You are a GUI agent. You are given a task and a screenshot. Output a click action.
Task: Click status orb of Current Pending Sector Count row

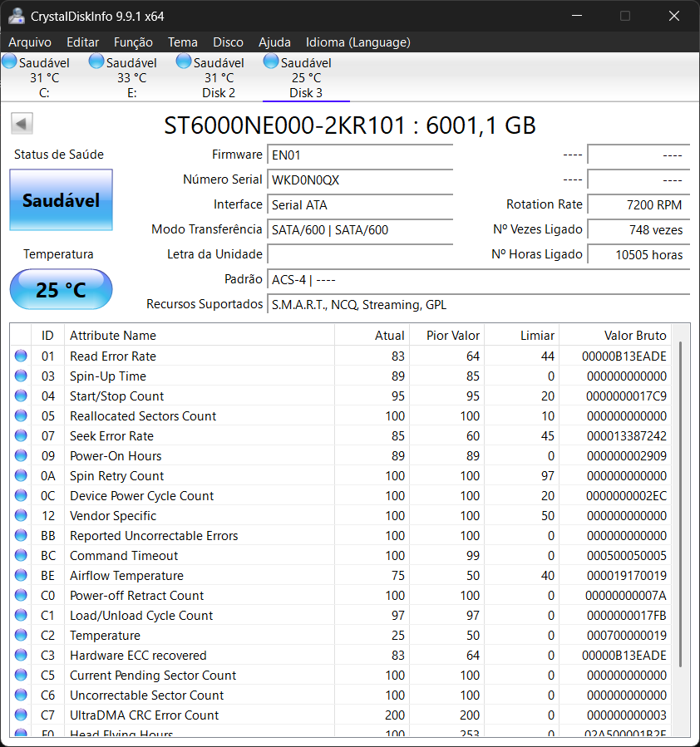[21, 675]
